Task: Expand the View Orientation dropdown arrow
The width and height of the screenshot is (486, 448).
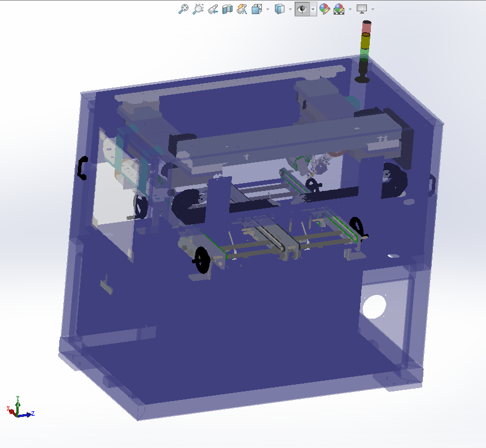Action: [268, 9]
